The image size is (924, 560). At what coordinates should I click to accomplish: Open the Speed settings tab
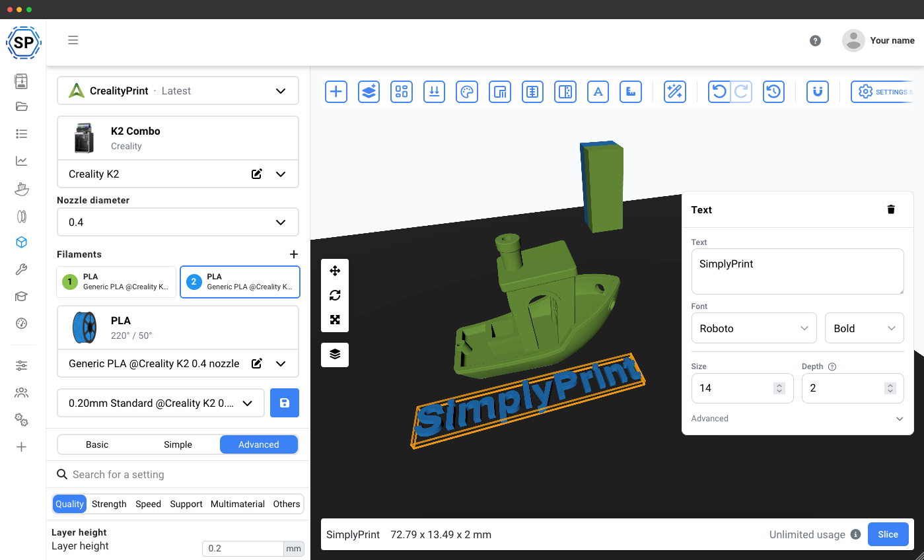click(x=148, y=504)
